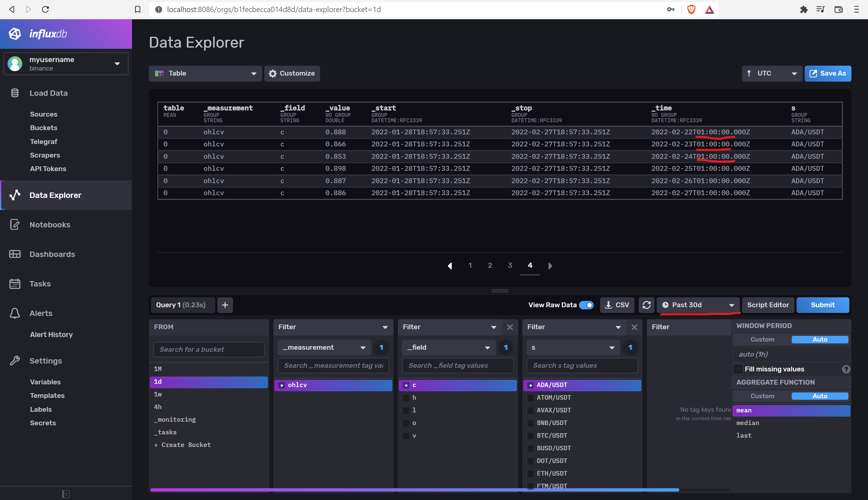Select Data Explorer in the sidebar
This screenshot has height=500, width=868.
click(55, 195)
